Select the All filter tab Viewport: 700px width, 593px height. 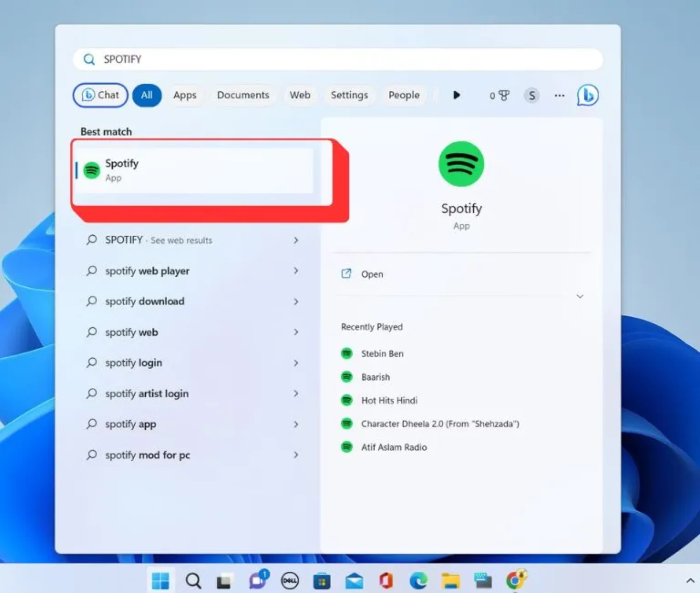point(147,95)
